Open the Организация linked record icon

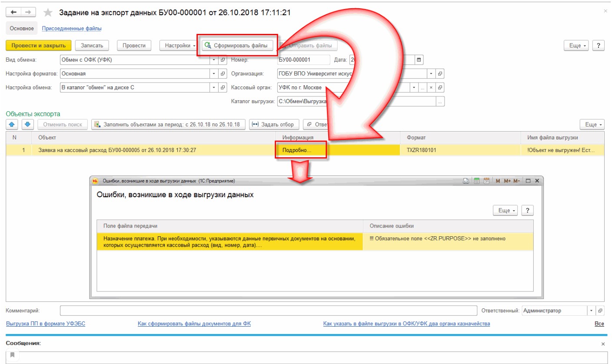click(440, 74)
